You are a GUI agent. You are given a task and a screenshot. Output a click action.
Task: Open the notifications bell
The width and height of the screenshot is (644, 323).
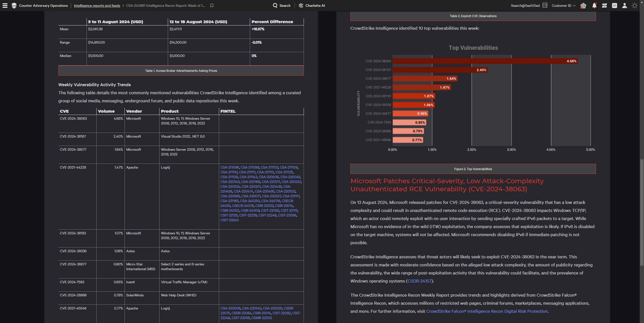(594, 5)
